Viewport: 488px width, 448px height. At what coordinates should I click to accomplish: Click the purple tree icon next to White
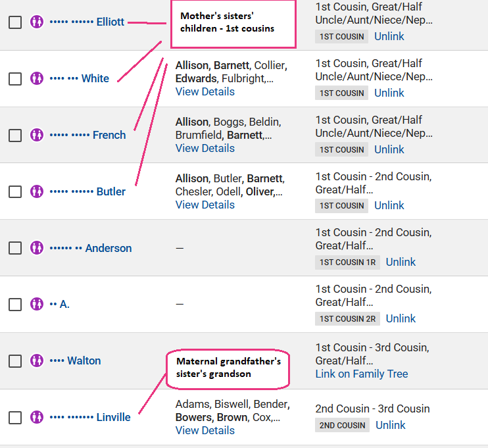[x=37, y=78]
